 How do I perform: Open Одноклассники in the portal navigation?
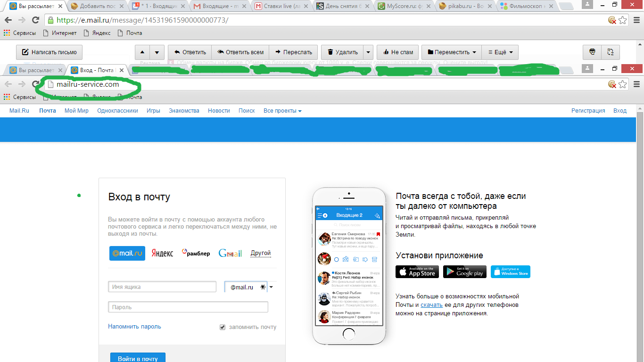coord(117,111)
